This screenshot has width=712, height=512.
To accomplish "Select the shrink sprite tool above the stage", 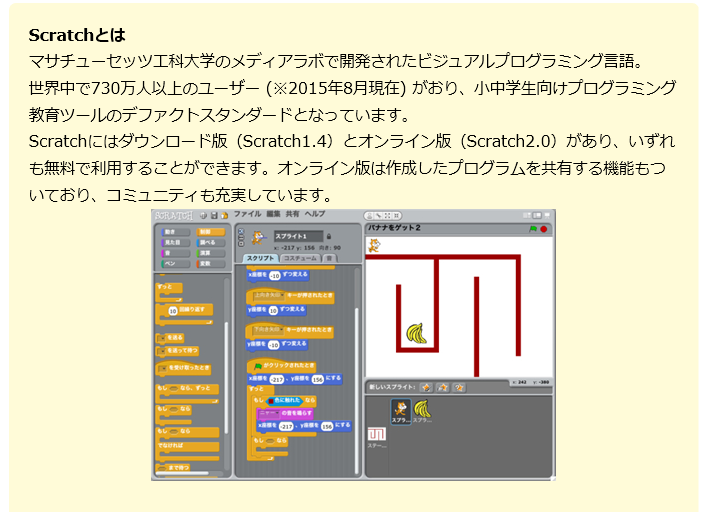I will point(396,216).
